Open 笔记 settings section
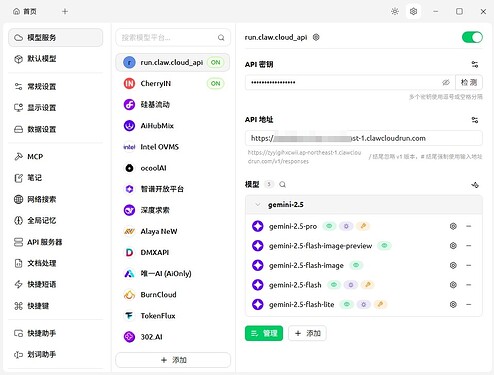494x375 pixels. [x=56, y=178]
